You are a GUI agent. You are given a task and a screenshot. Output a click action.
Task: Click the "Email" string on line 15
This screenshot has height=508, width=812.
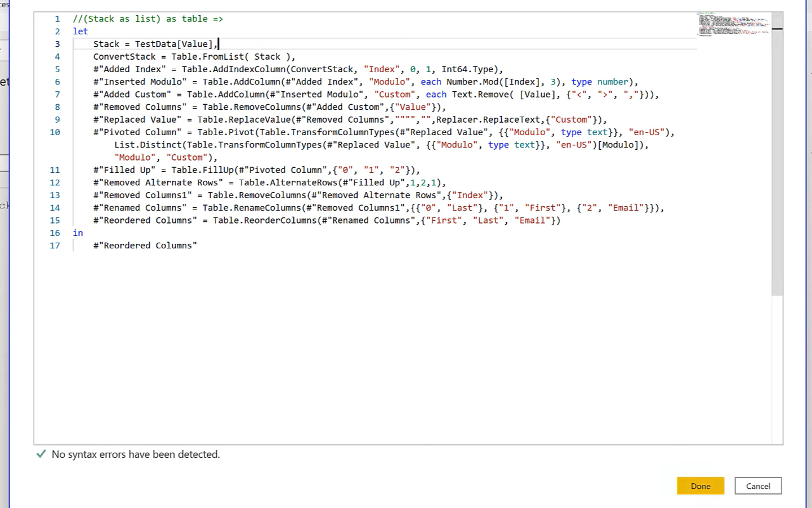pos(532,220)
